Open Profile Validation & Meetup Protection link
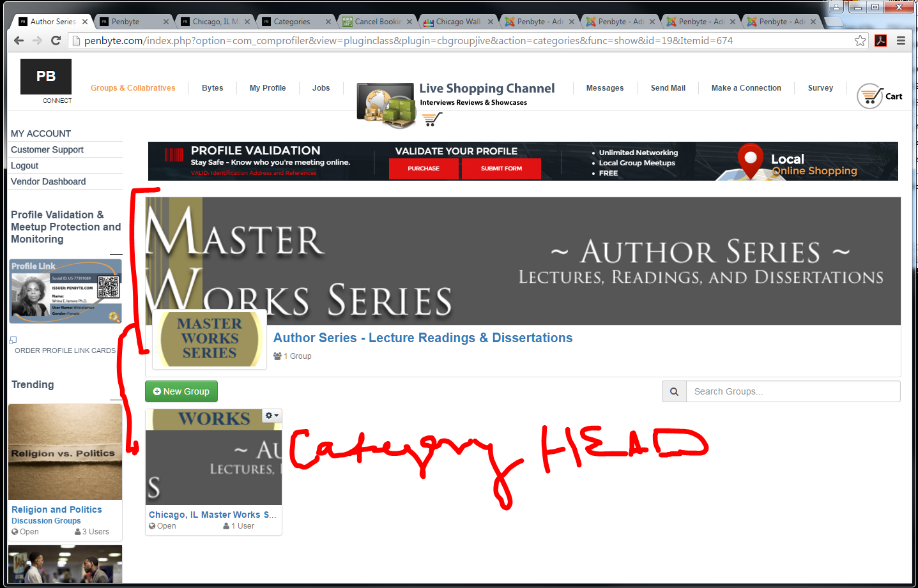The height and width of the screenshot is (588, 918). coord(66,227)
